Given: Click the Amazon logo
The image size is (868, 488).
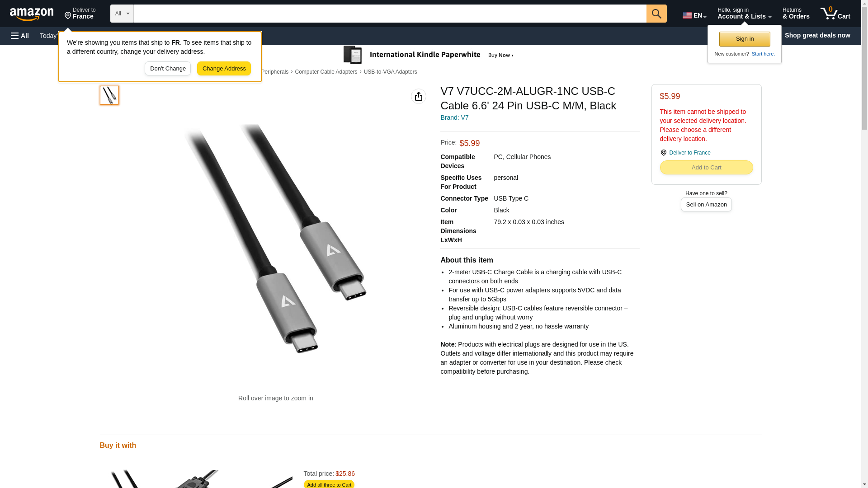Looking at the screenshot, I should coord(32,14).
